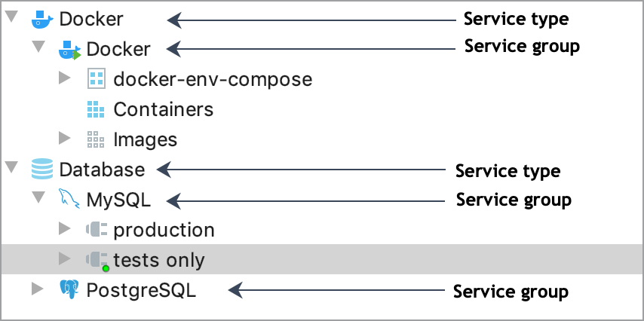Click the production data source icon
This screenshot has width=644, height=321.
coord(97,230)
